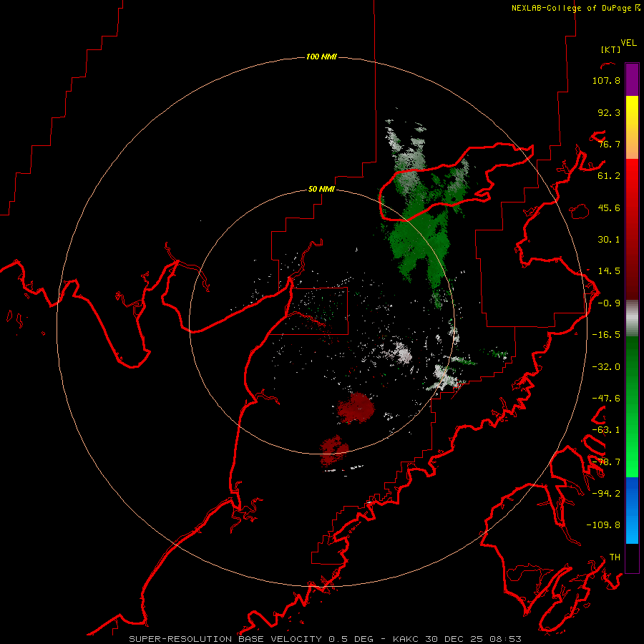Click the 76.7 velocity scale value

[x=609, y=144]
